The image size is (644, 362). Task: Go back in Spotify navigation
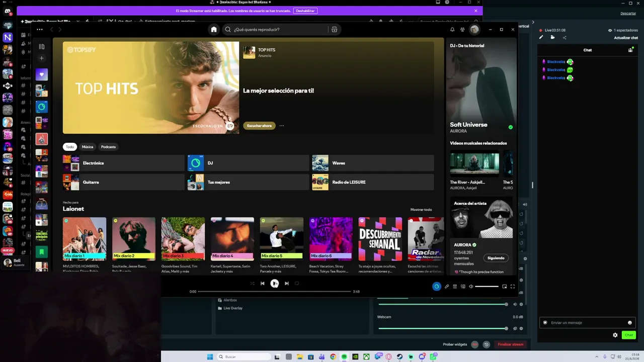click(x=52, y=30)
